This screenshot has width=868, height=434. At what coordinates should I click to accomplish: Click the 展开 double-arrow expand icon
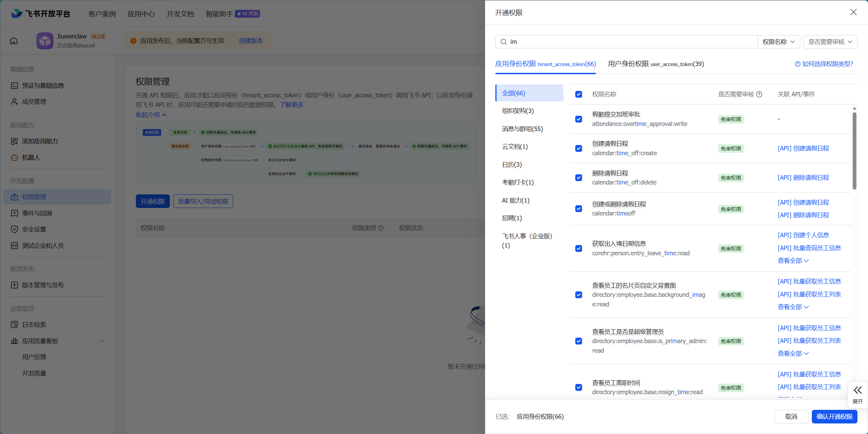[857, 390]
